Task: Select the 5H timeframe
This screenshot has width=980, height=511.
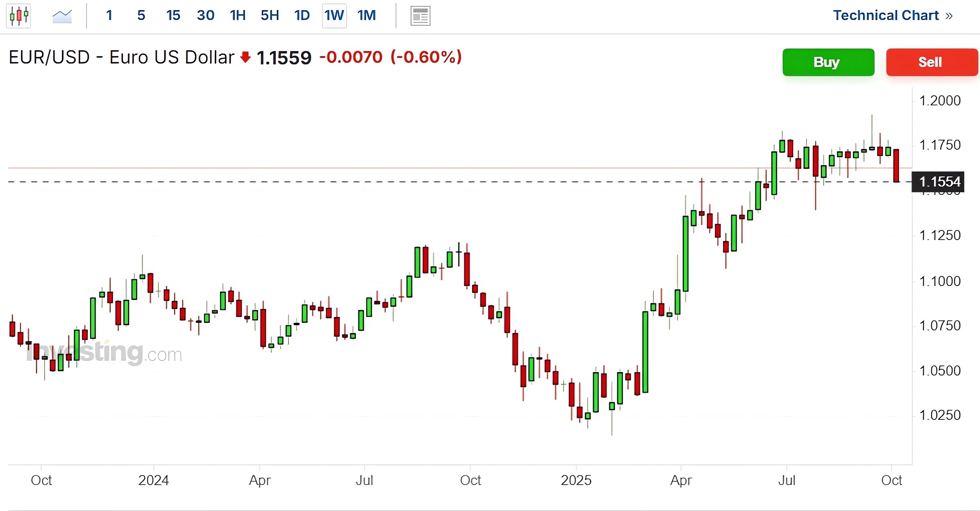Action: pos(270,15)
